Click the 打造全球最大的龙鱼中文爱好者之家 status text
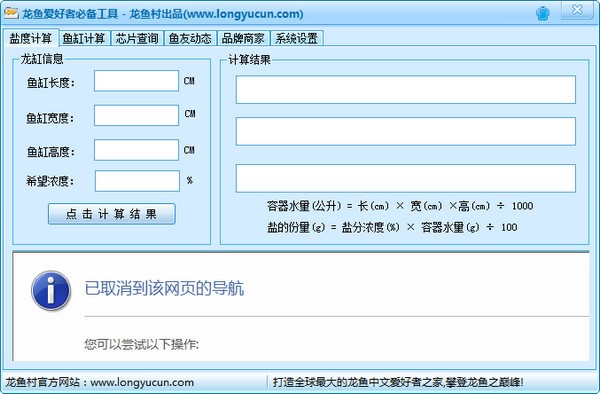600x394 pixels. pyautogui.click(x=398, y=382)
